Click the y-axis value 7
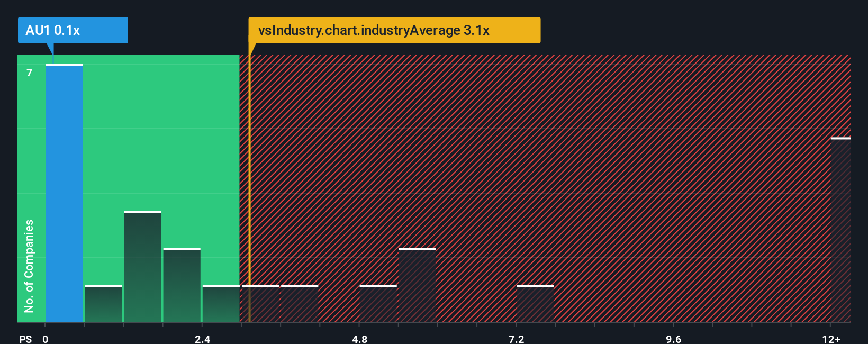Viewport: 868px width, 344px height. pos(30,73)
